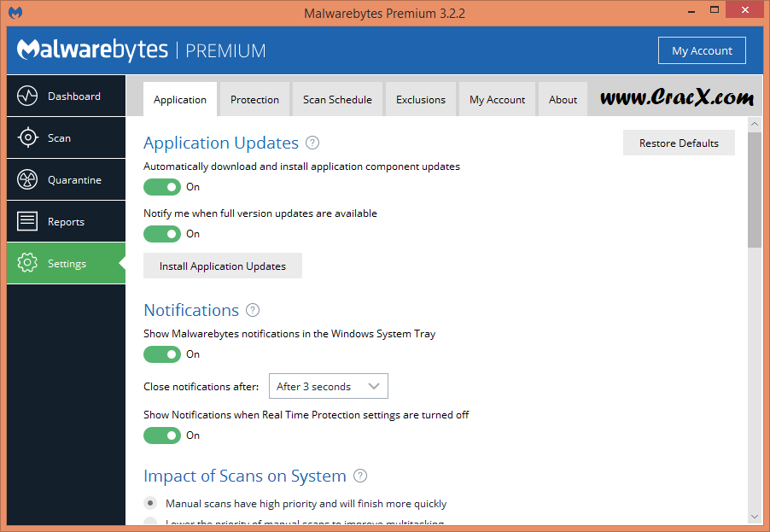Maximize the Malwarebytes window

click(715, 10)
